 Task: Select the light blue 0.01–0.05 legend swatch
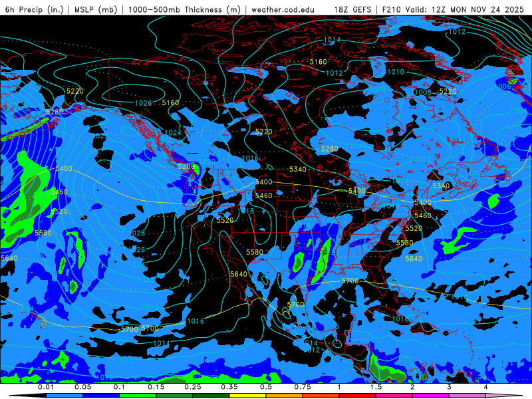[65, 396]
